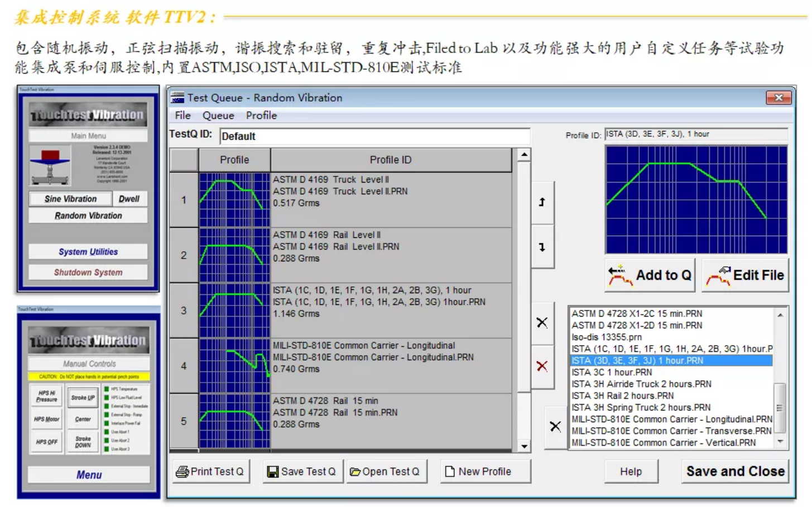812x507 pixels.
Task: Click the large profile preview graph
Action: coord(696,200)
